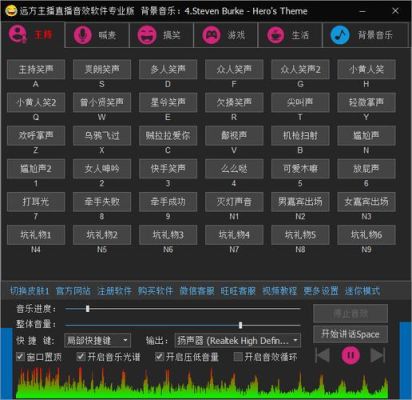Play the 众人笑声2 sound effect
412x400 pixels.
(x=300, y=69)
